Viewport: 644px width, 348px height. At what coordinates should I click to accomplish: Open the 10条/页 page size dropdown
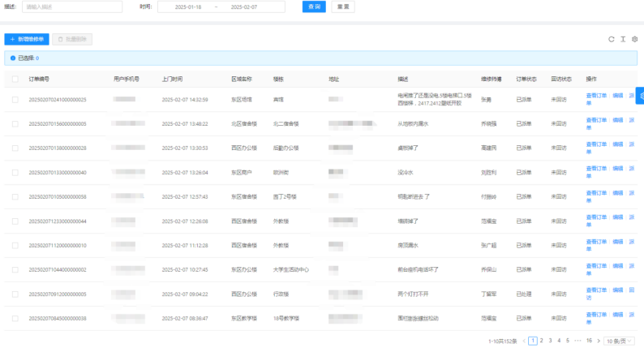(621, 341)
